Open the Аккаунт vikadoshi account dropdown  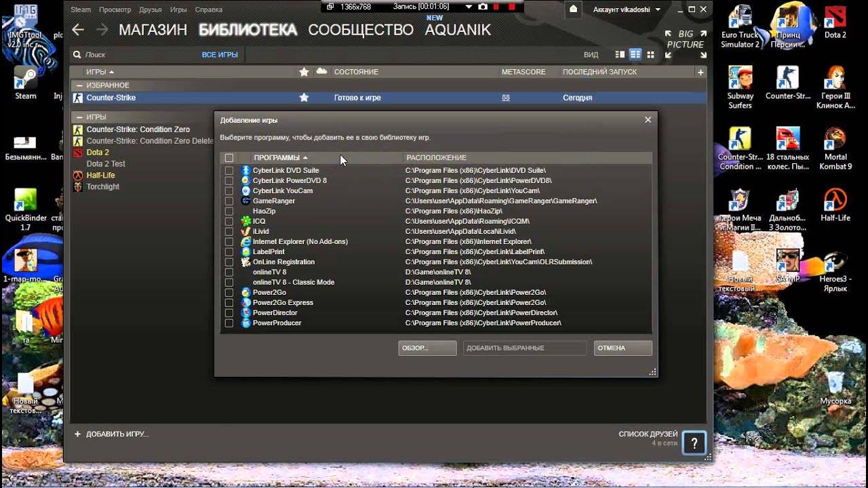pos(627,9)
